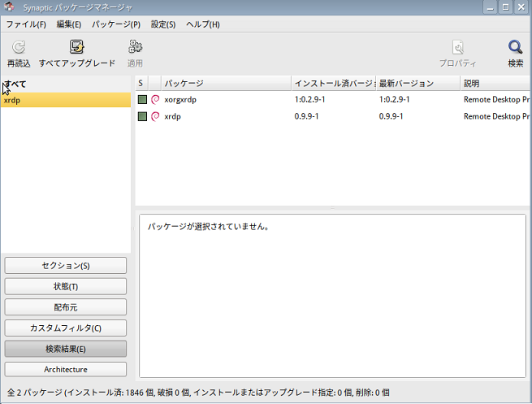Click xrdp's Remote Desktop description
This screenshot has height=404, width=532.
496,116
